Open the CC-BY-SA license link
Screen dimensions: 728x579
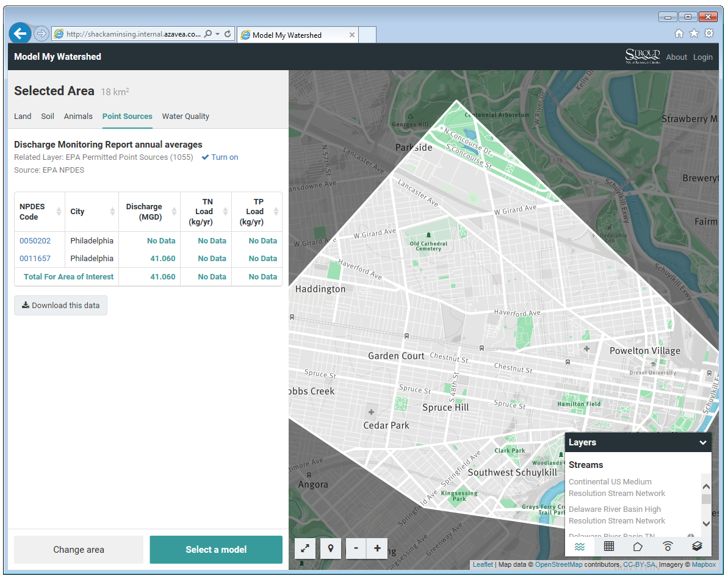(x=639, y=564)
